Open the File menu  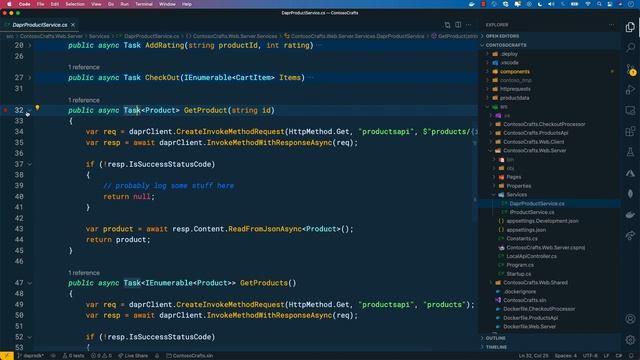click(40, 4)
